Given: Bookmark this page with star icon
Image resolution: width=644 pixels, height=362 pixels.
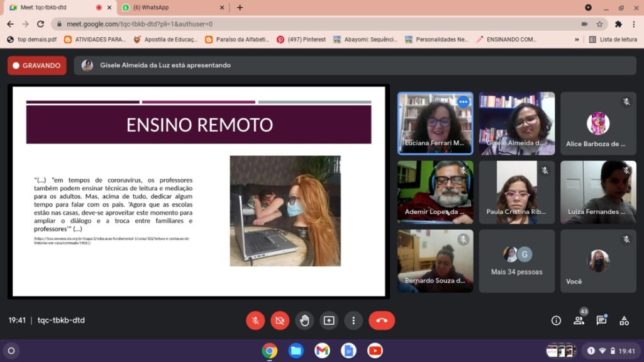Looking at the screenshot, I should pos(599,24).
